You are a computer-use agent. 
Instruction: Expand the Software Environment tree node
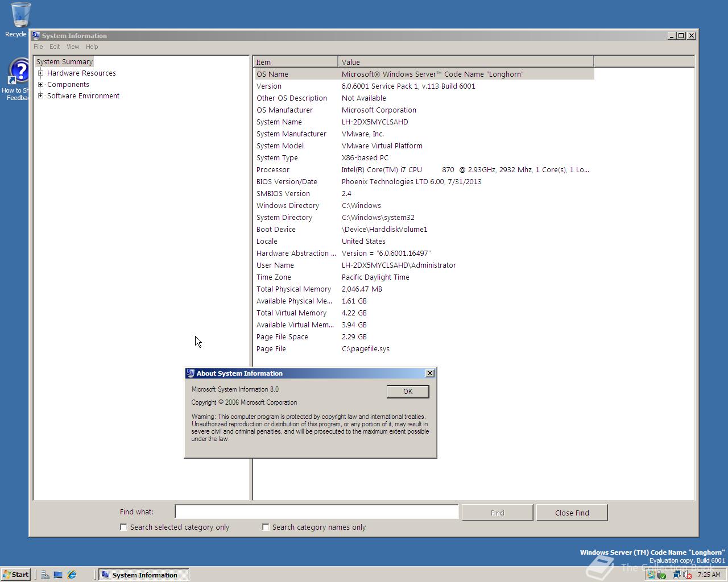pyautogui.click(x=41, y=96)
